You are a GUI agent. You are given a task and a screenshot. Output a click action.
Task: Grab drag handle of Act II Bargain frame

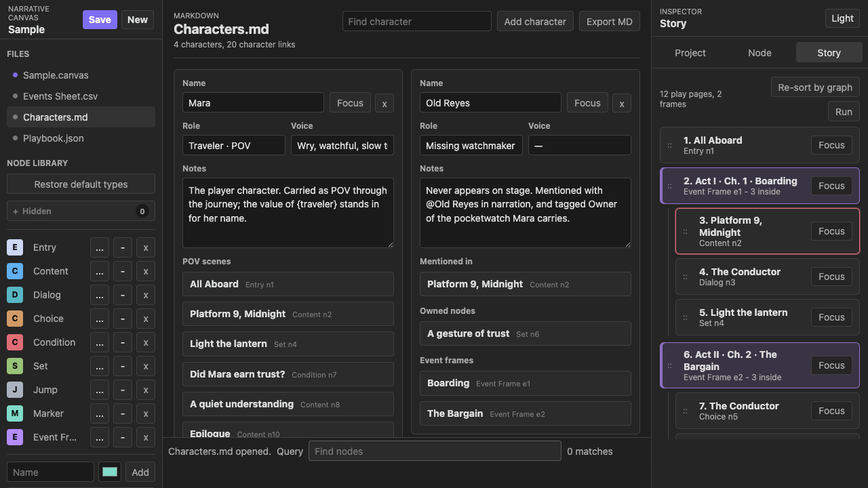670,366
